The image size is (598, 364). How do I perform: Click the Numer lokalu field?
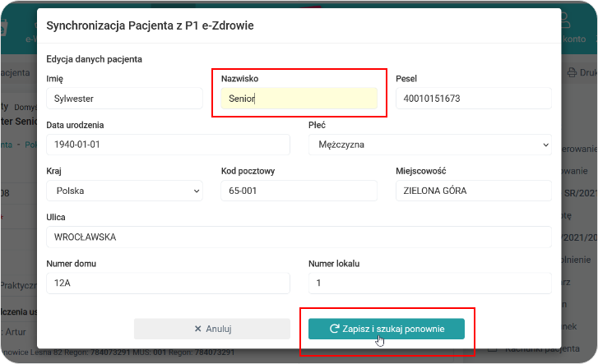(429, 283)
